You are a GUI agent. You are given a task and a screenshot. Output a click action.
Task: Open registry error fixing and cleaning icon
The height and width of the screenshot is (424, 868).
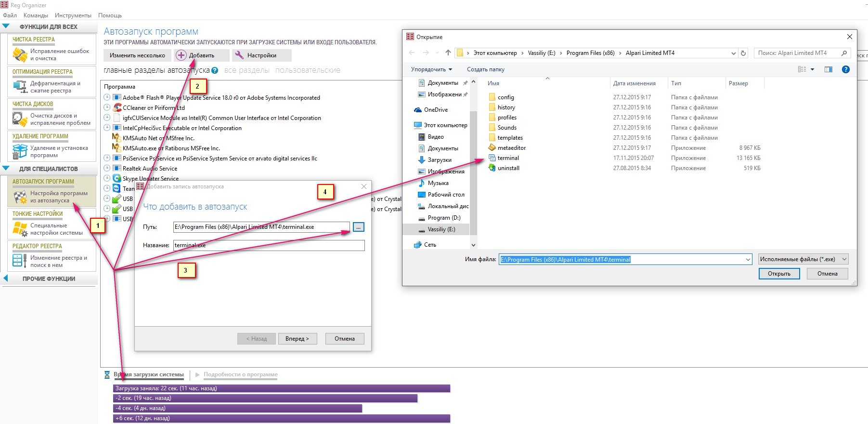point(20,54)
